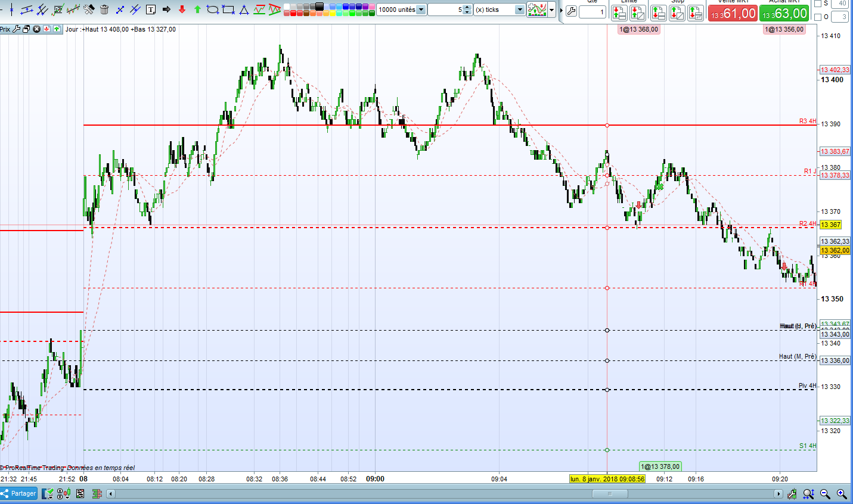The width and height of the screenshot is (853, 504).
Task: Click the order label 1@13 368,00
Action: tap(638, 29)
